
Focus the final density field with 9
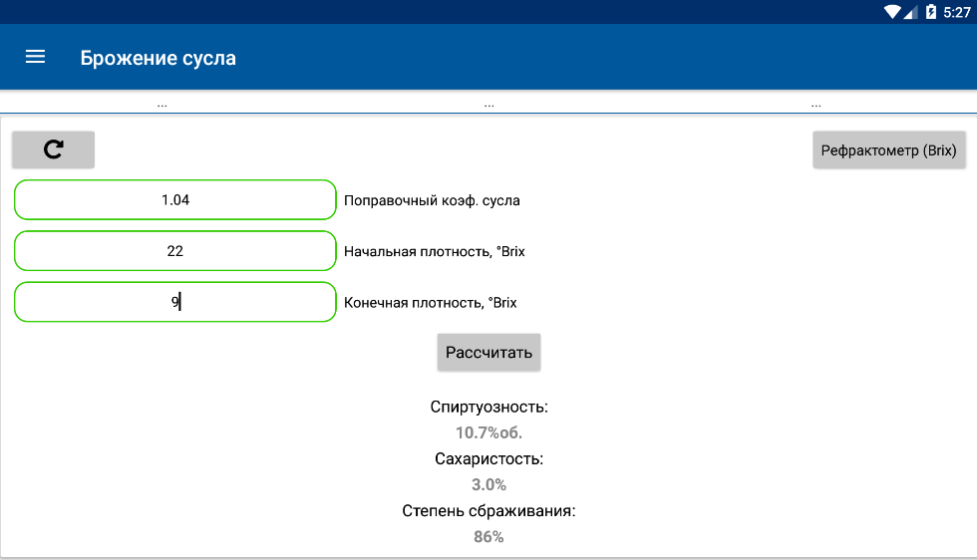click(x=175, y=302)
